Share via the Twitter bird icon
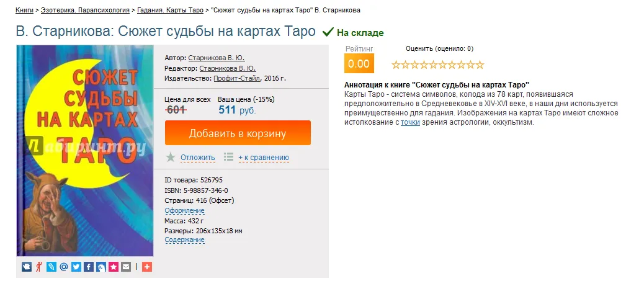The height and width of the screenshot is (286, 644). (76, 267)
